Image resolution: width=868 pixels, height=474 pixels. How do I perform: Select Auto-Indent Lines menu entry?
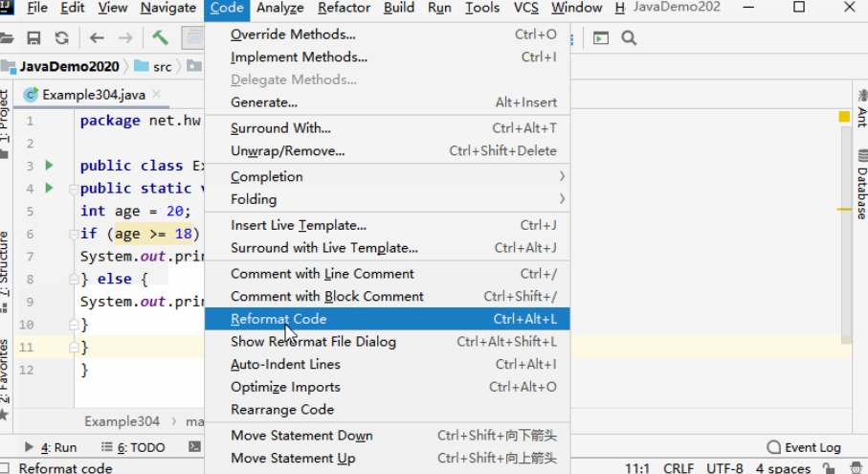click(387, 365)
